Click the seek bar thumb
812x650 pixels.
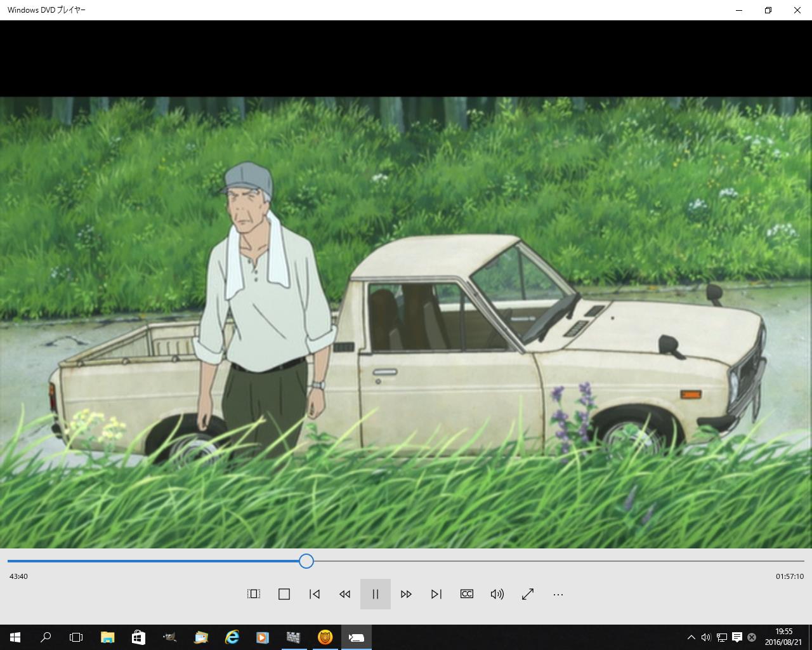point(306,561)
